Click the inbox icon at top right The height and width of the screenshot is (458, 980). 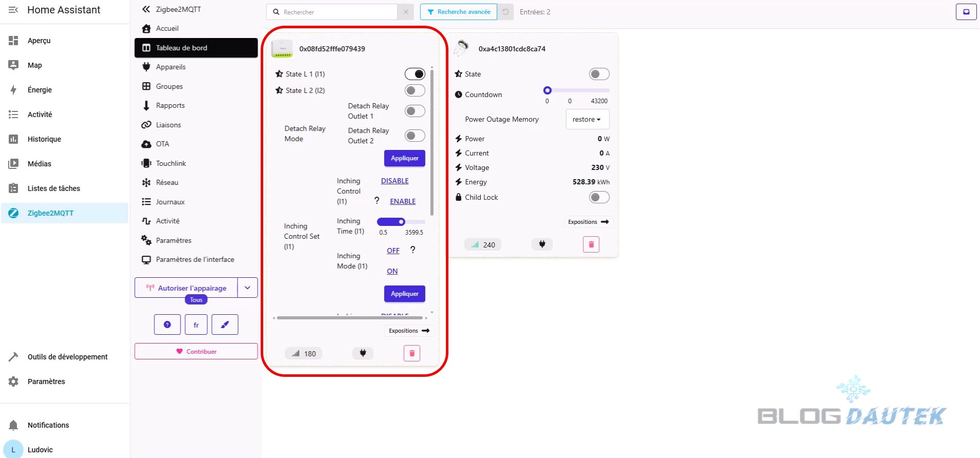[966, 12]
